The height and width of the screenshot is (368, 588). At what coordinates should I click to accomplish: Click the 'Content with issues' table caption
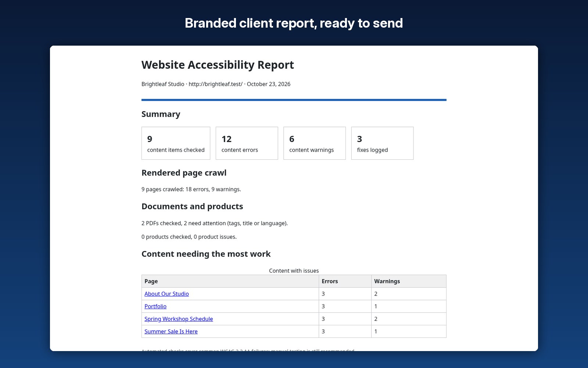(294, 270)
